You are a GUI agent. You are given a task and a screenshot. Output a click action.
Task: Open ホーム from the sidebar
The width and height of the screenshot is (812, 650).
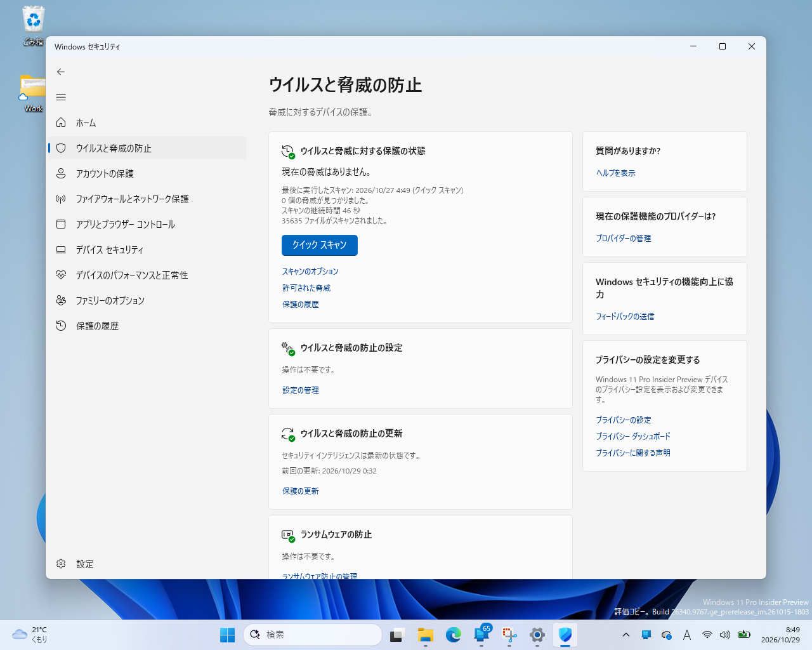click(x=147, y=123)
